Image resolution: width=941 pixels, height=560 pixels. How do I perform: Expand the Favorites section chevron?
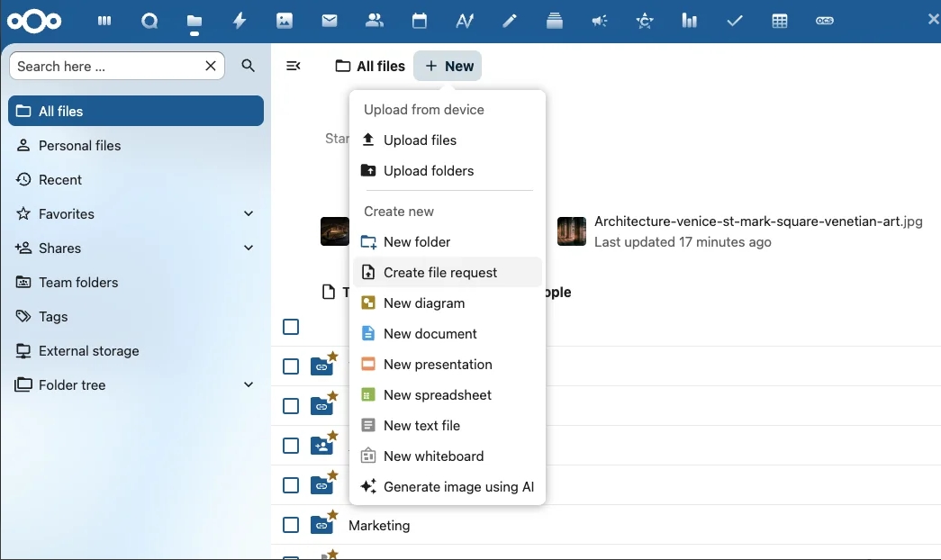(249, 213)
